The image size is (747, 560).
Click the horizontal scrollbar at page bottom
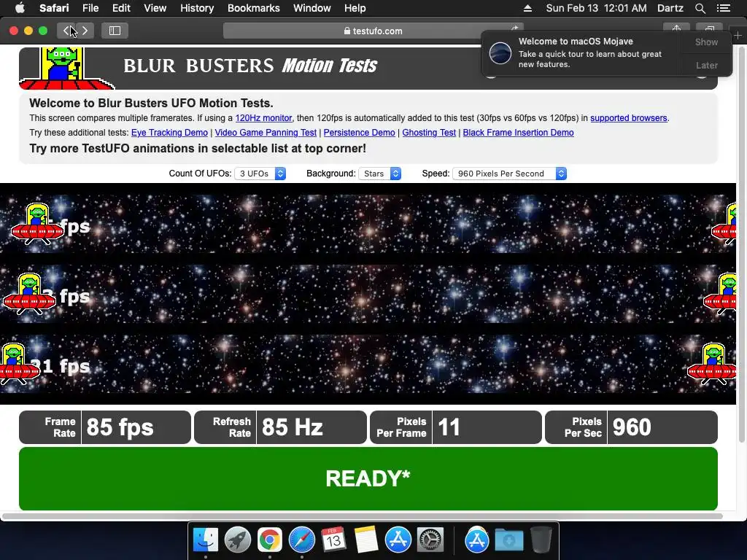coord(363,516)
